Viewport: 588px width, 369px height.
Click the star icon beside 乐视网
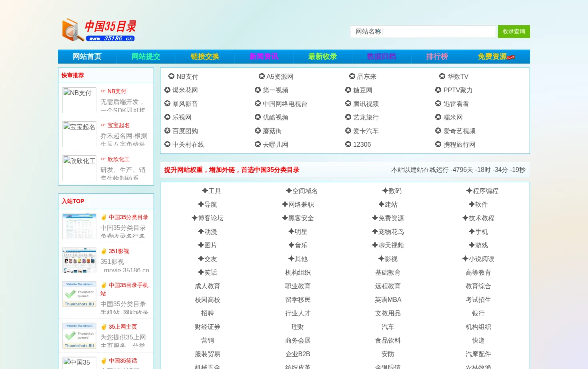167,117
